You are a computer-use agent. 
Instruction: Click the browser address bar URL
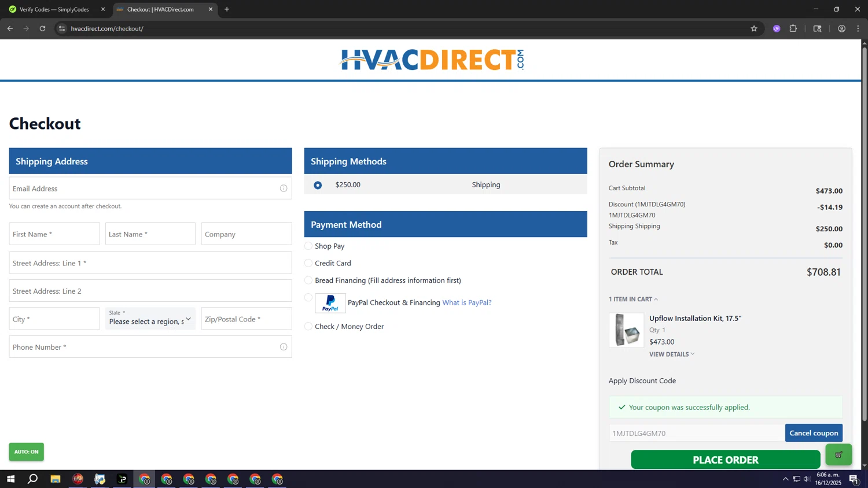pos(107,28)
